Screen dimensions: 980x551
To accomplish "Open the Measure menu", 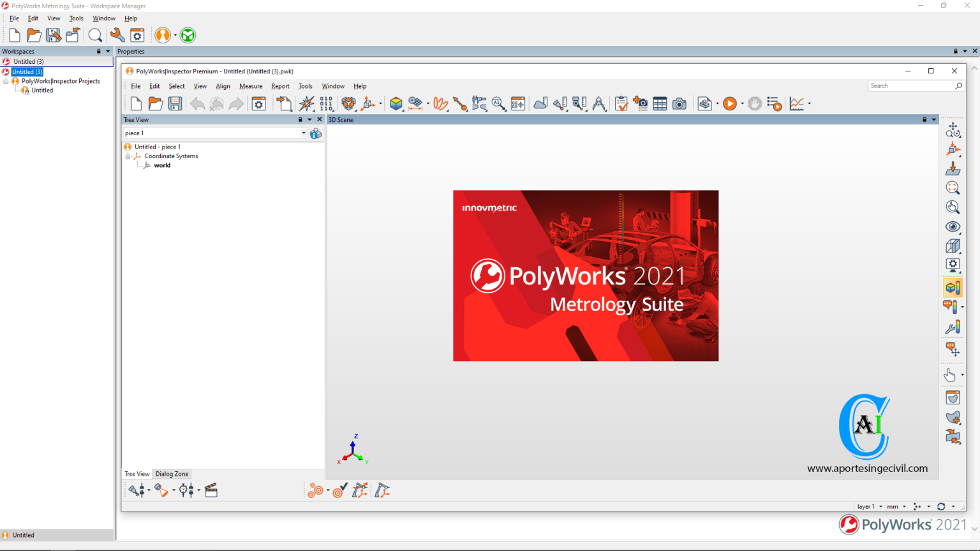I will coord(251,86).
